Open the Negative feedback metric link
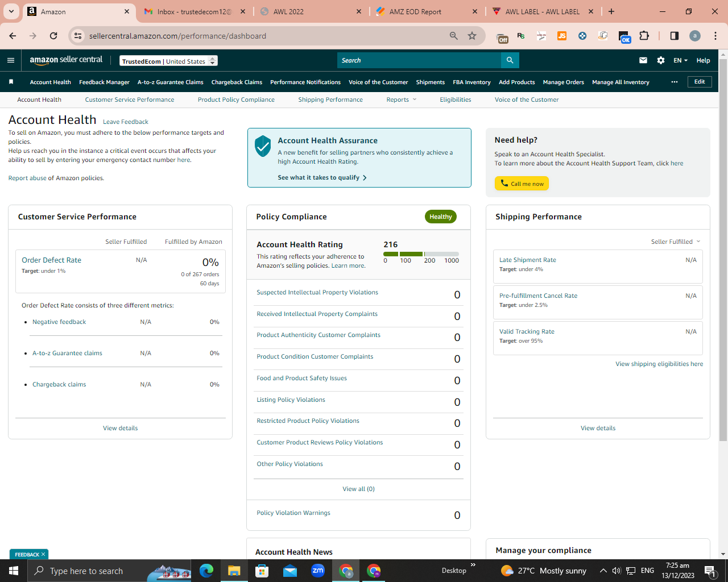This screenshot has height=582, width=728. [x=59, y=322]
